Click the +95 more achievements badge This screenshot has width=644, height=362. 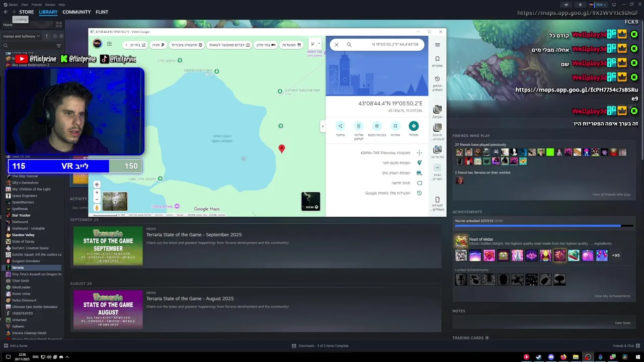[x=616, y=255]
